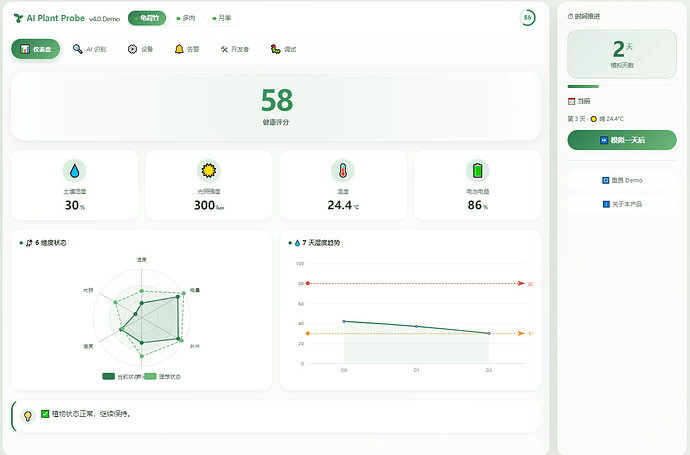Click the calendar icon in time panel
Screen dimensions: 690x455
tap(571, 101)
